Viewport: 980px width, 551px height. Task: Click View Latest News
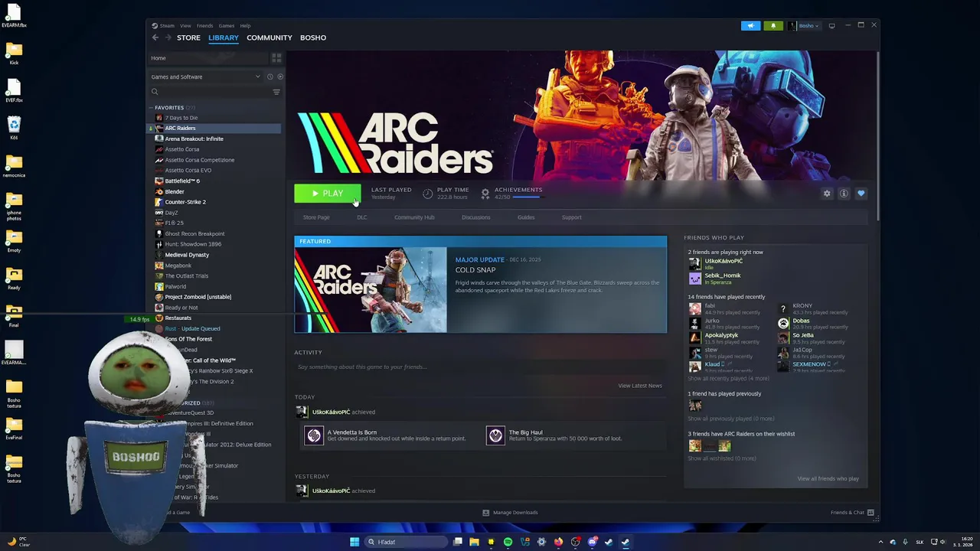tap(640, 386)
